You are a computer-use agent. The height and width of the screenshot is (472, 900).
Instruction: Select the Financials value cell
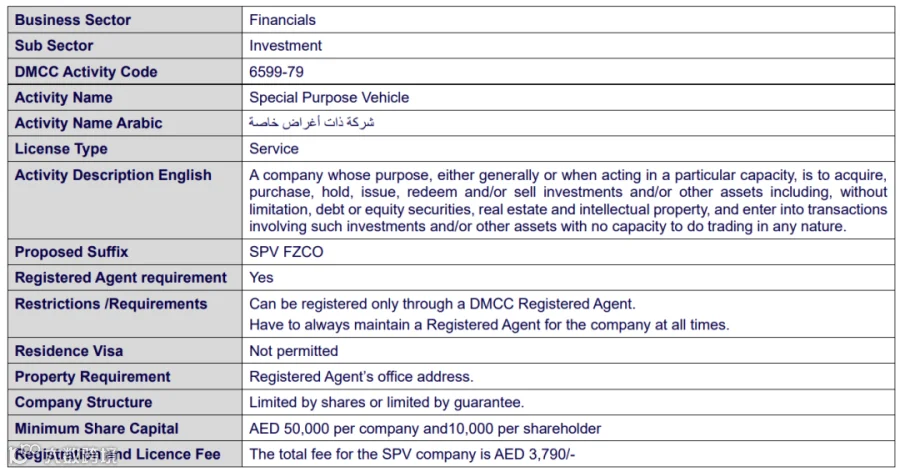coord(568,20)
